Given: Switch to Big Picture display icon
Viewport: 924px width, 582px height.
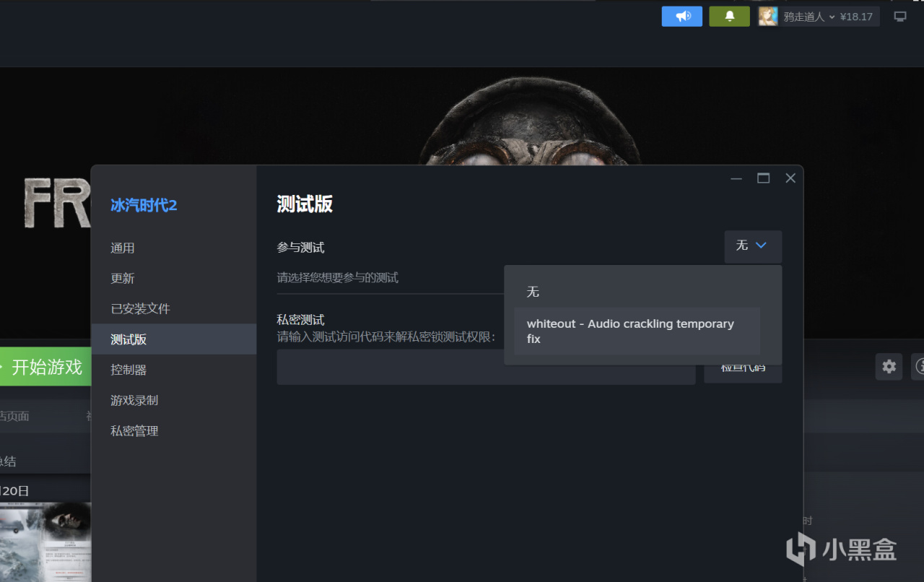Looking at the screenshot, I should 899,17.
